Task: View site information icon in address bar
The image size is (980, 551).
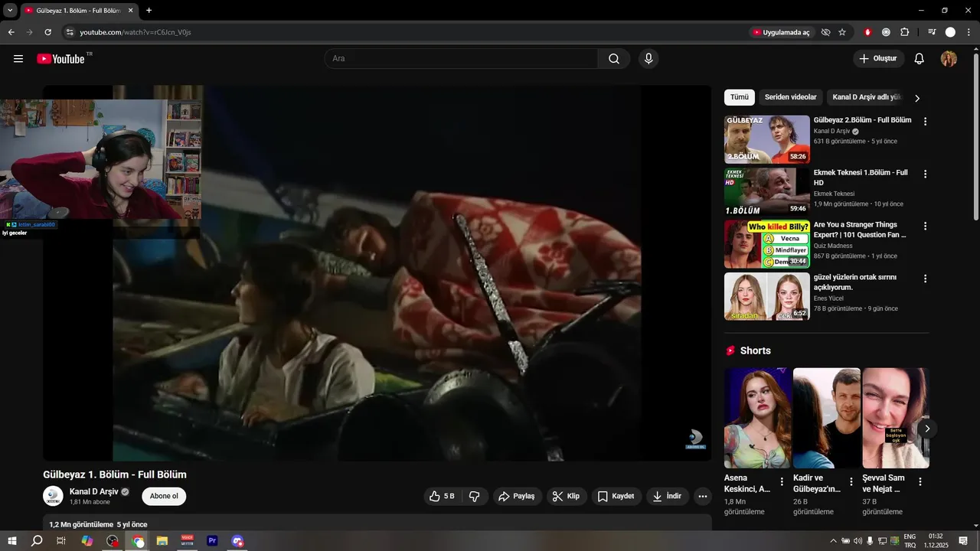Action: pyautogui.click(x=70, y=32)
